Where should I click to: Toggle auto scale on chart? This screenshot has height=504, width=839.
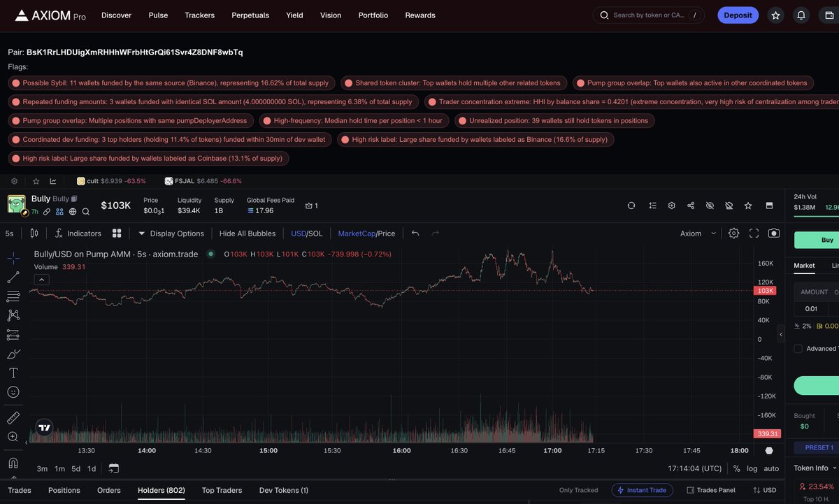771,468
